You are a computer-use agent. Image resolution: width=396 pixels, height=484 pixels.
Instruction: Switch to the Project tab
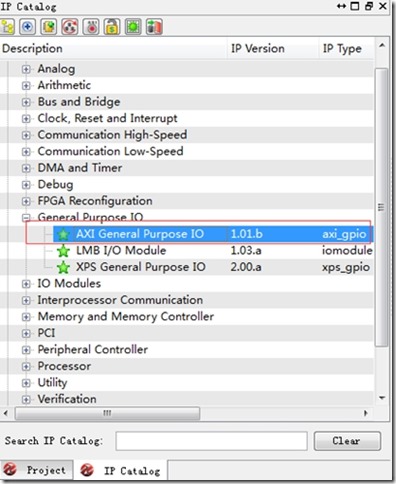[x=36, y=470]
